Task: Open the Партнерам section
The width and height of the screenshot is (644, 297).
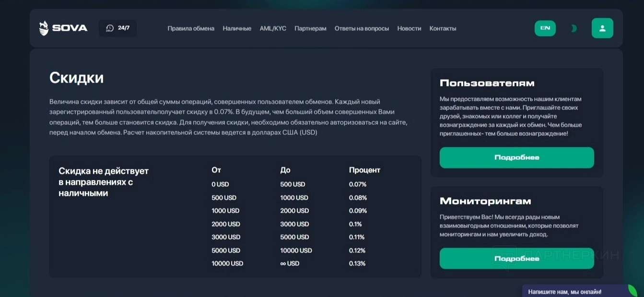Action: (310, 28)
